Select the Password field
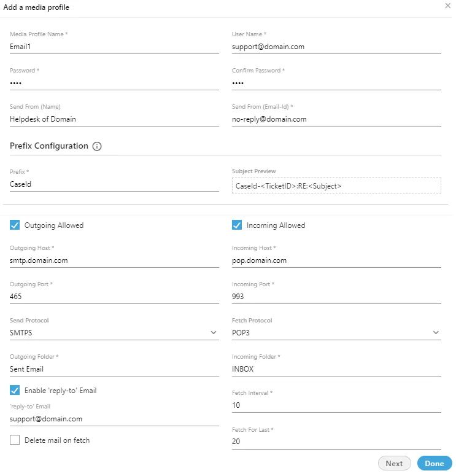Image resolution: width=456 pixels, height=476 pixels. pyautogui.click(x=114, y=83)
